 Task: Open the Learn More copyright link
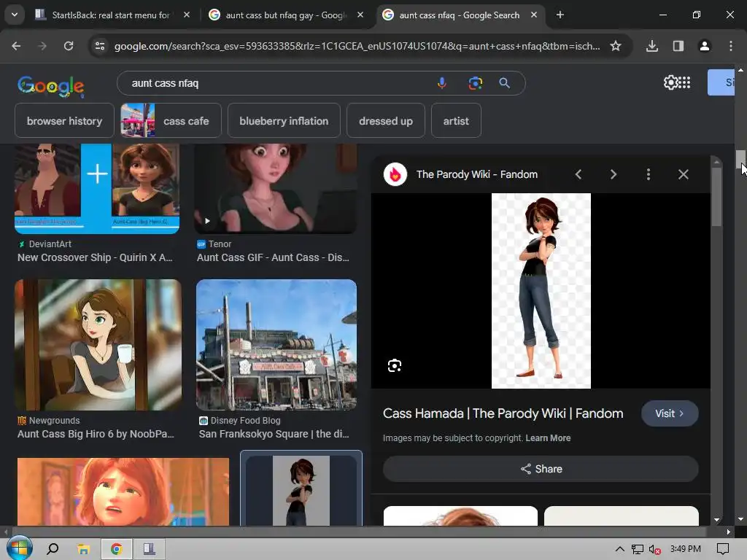point(548,438)
